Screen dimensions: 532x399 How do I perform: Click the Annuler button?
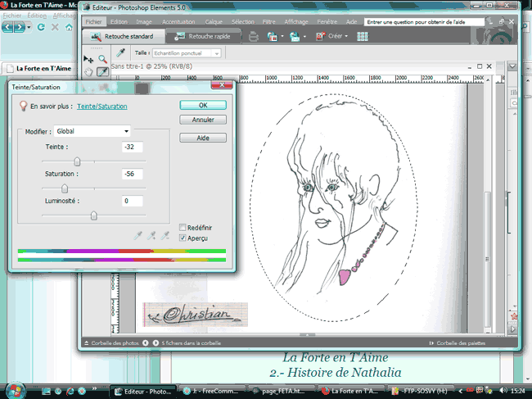(203, 120)
